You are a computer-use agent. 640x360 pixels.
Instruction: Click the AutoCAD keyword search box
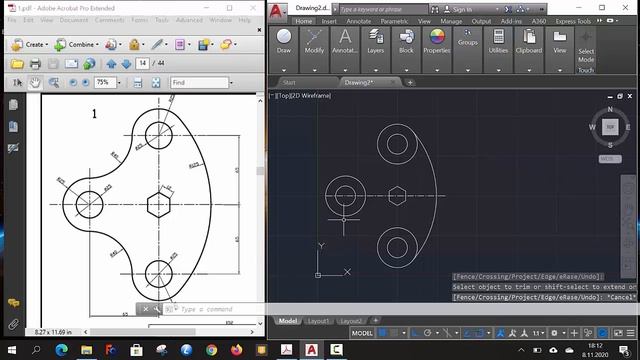pyautogui.click(x=383, y=9)
